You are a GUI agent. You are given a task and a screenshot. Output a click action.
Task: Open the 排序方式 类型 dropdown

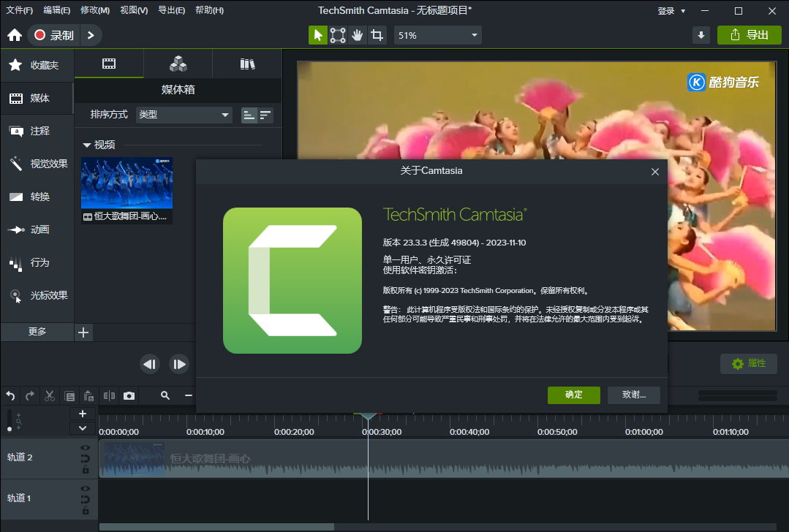[x=184, y=115]
